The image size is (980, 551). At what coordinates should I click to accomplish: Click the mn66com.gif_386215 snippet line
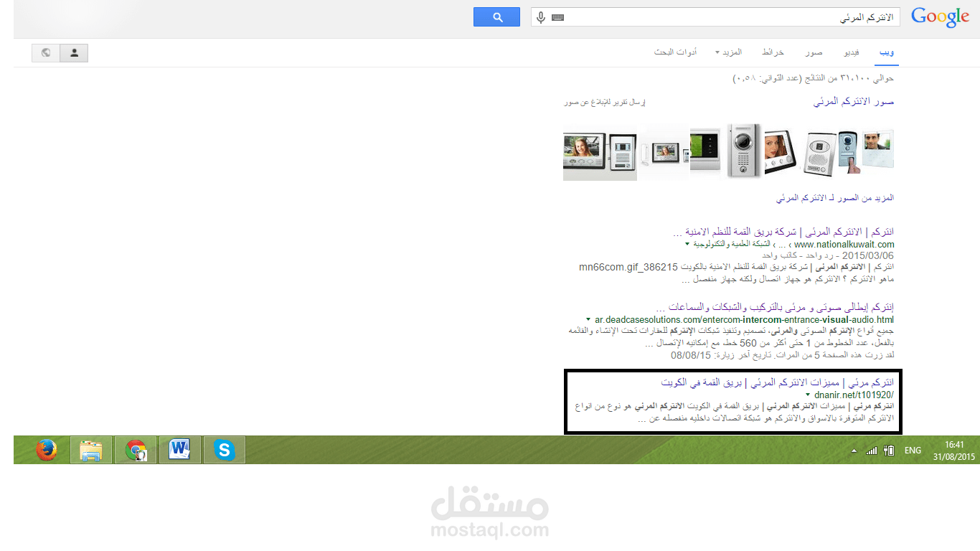pyautogui.click(x=737, y=267)
